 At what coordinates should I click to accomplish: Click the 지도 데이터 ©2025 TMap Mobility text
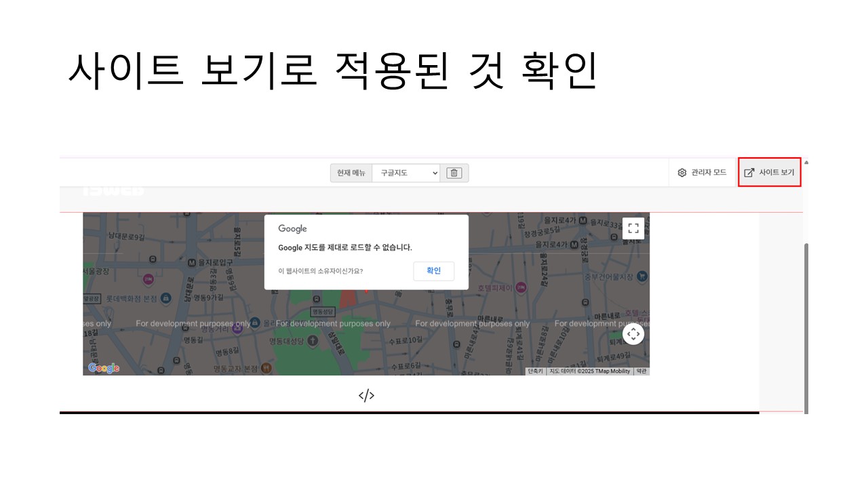pos(589,371)
